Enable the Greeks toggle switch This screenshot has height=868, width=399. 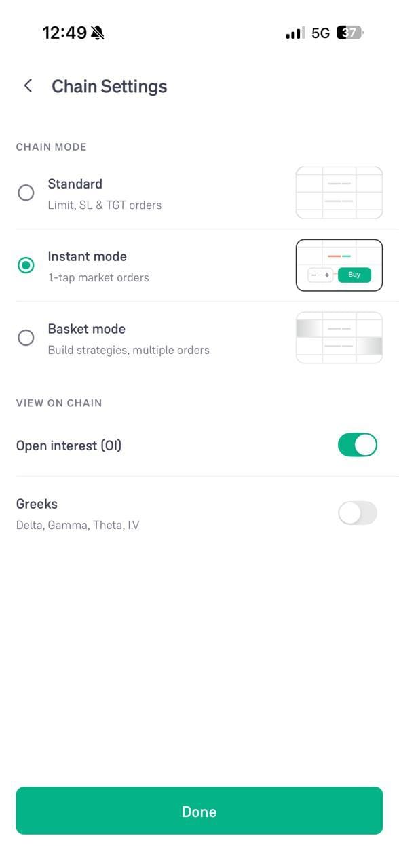click(358, 513)
